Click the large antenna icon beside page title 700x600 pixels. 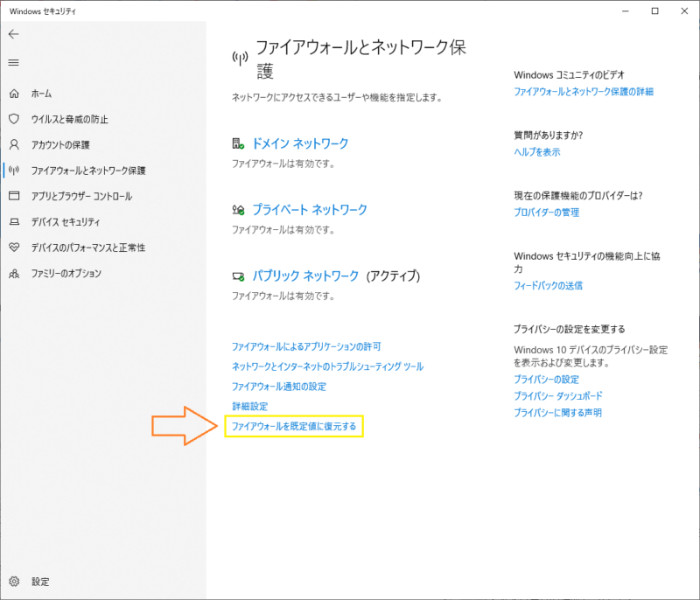240,58
